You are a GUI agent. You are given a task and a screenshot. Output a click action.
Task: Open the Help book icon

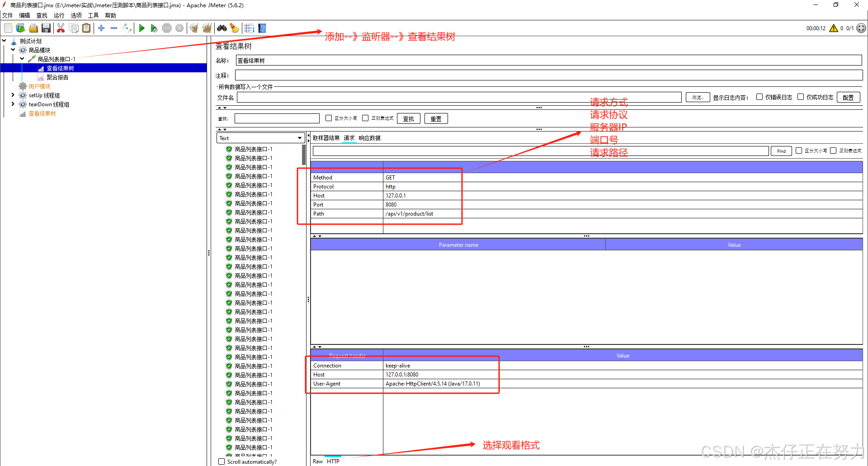point(262,28)
